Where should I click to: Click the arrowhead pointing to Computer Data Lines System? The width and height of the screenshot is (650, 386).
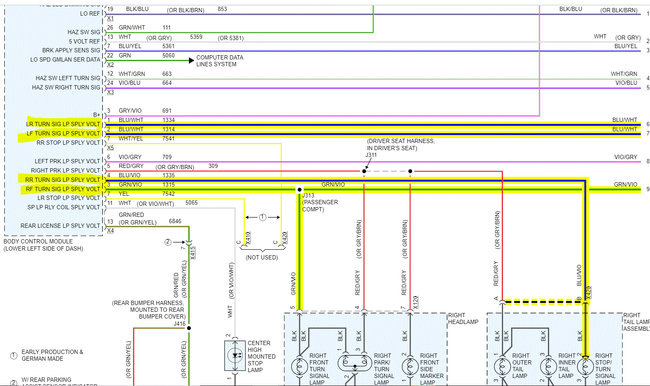(x=191, y=61)
